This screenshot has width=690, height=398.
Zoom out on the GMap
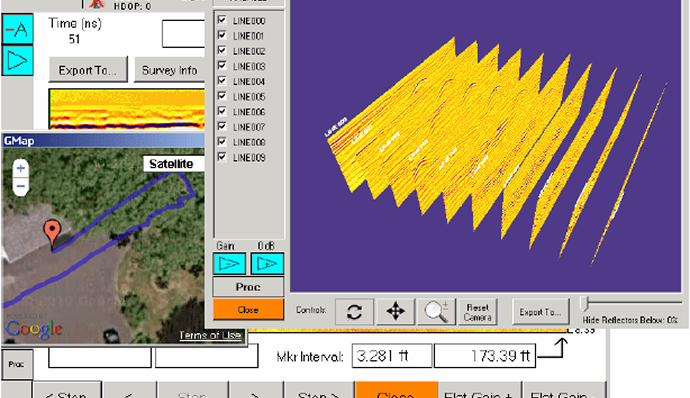(x=21, y=186)
